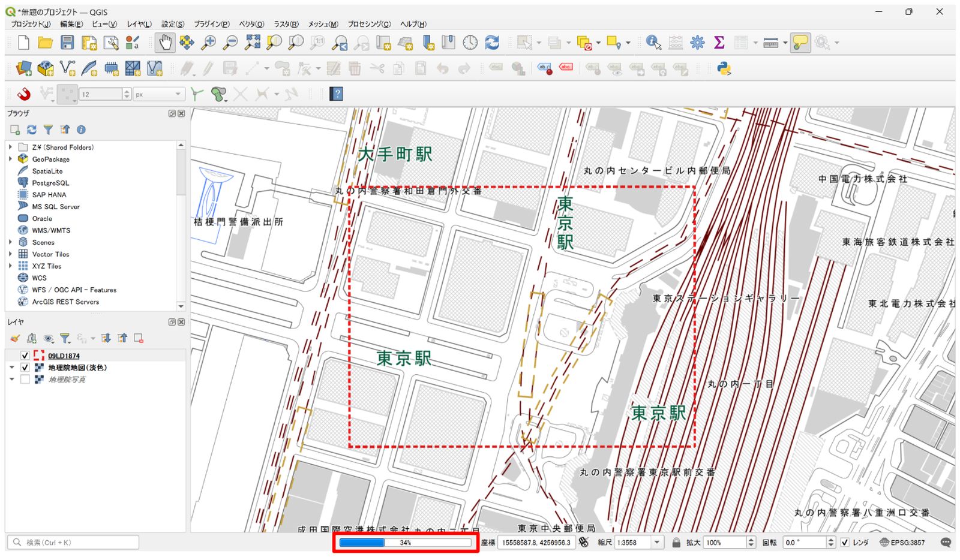
Task: Expand the Vector Tiles browser entry
Action: click(x=10, y=254)
